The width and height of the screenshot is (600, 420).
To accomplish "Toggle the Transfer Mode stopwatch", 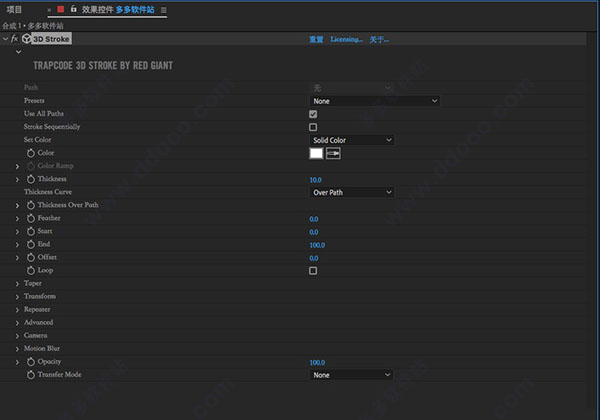I will [31, 374].
